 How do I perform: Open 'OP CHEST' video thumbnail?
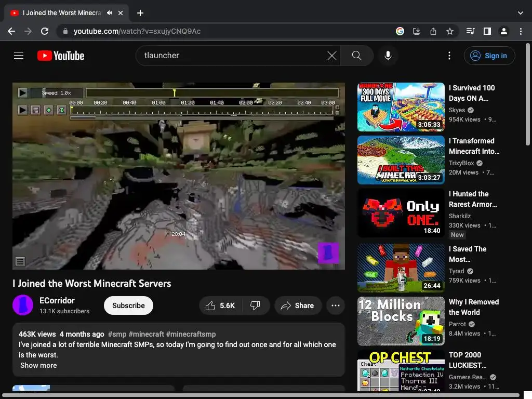pyautogui.click(x=401, y=370)
